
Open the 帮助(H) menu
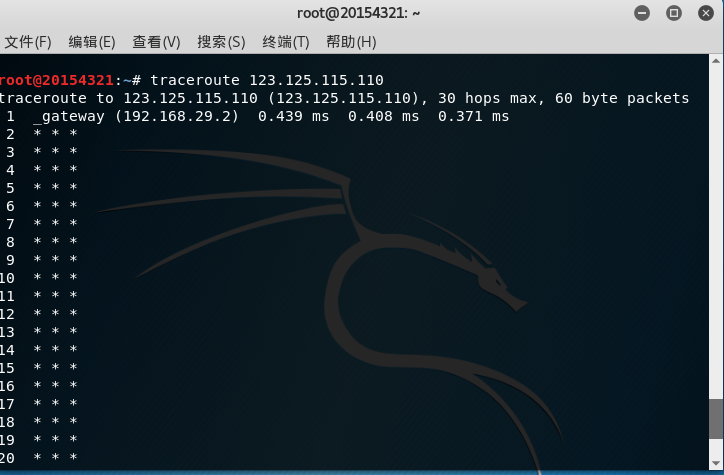click(351, 42)
